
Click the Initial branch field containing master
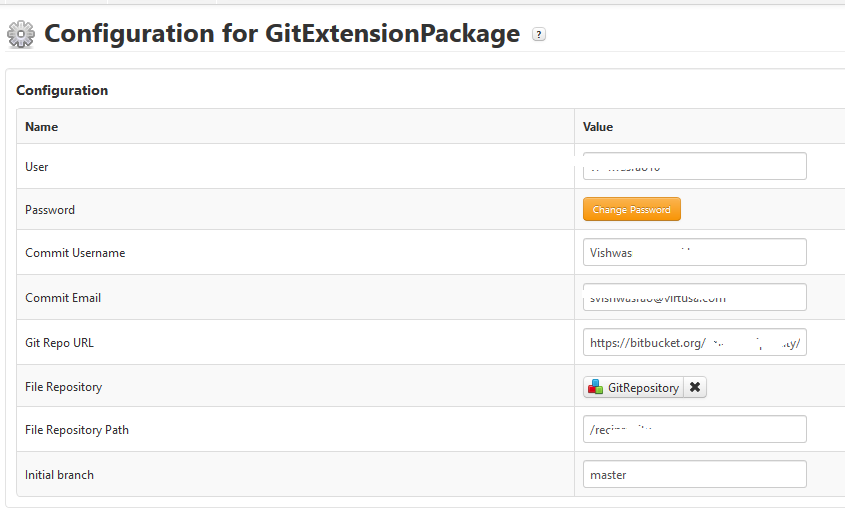pos(694,475)
